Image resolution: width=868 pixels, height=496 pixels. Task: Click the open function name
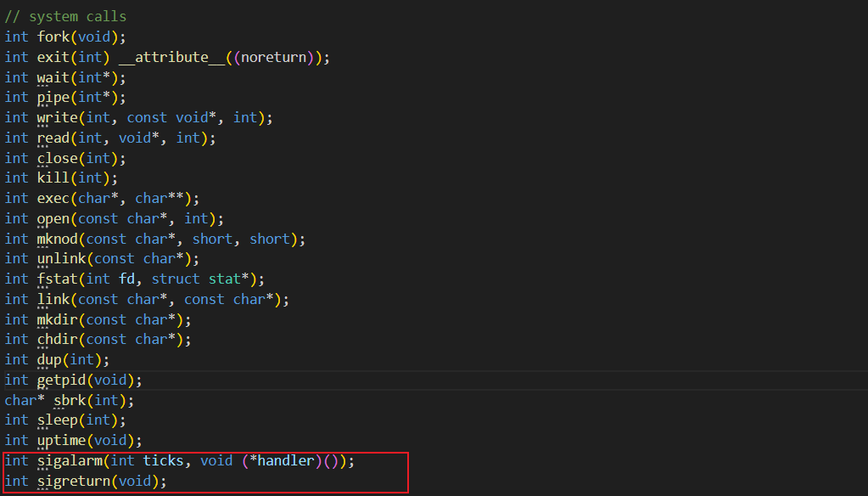pyautogui.click(x=53, y=218)
